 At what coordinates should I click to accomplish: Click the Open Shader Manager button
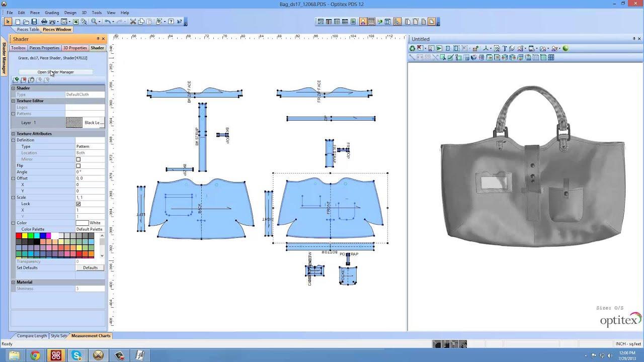55,72
